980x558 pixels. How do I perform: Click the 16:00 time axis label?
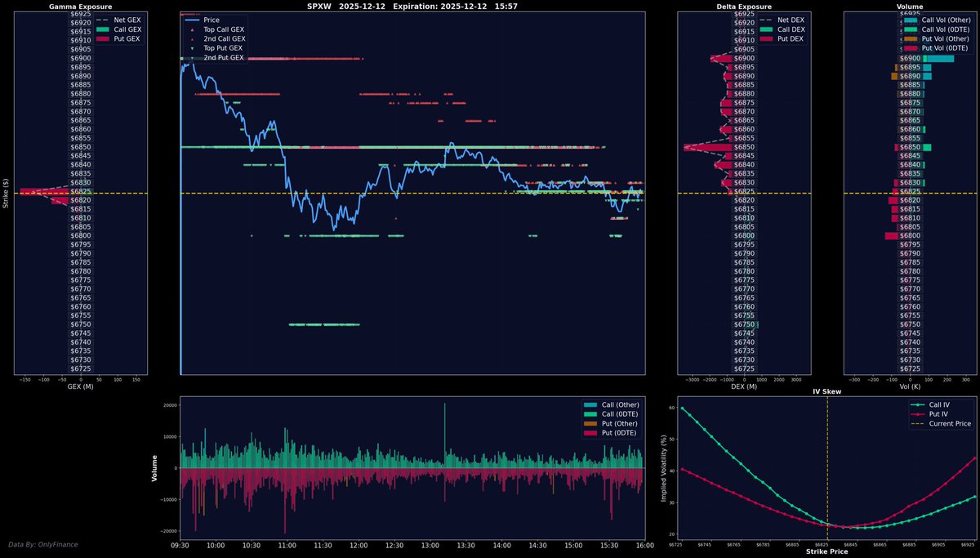coord(644,545)
